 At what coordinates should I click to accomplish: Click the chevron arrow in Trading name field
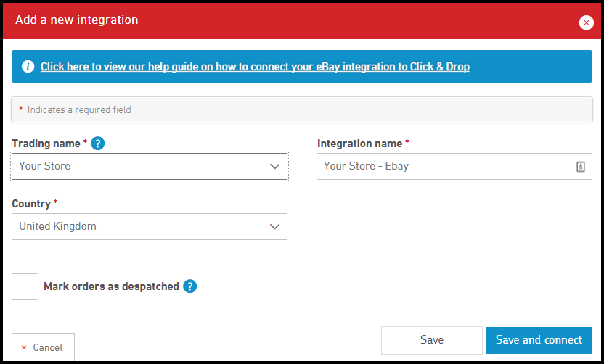pyautogui.click(x=274, y=166)
